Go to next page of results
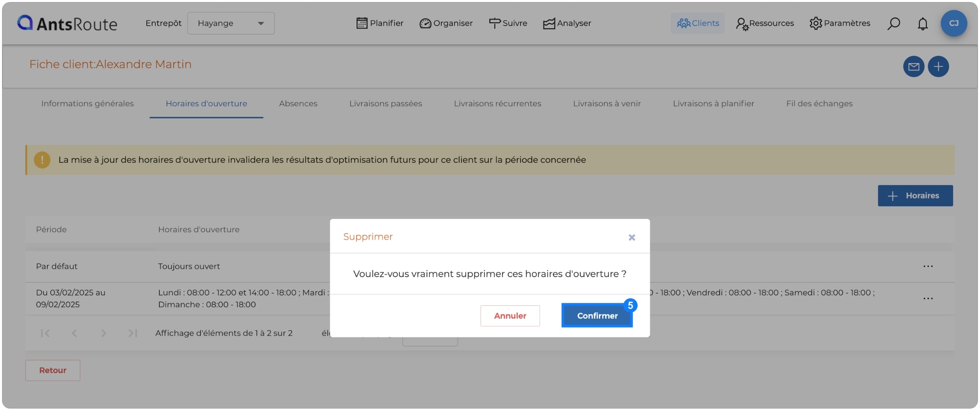 point(104,333)
